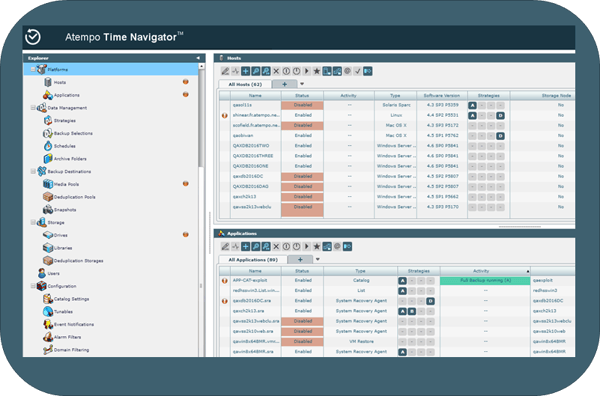Image resolution: width=600 pixels, height=396 pixels.
Task: Click the search magnifier icon in Hosts toolbar
Action: (x=256, y=71)
